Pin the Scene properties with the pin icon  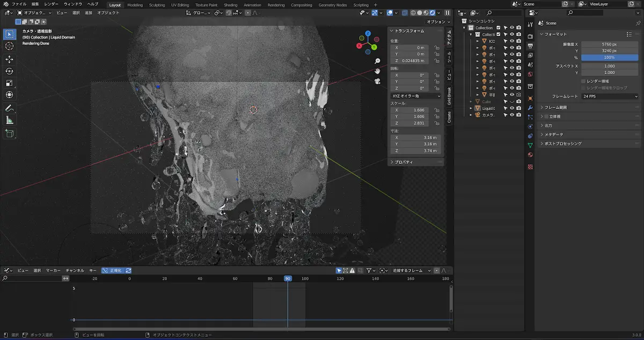[x=638, y=23]
